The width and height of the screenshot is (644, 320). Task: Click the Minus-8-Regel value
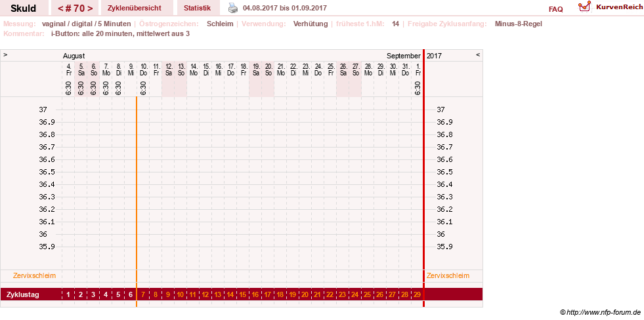pyautogui.click(x=519, y=24)
